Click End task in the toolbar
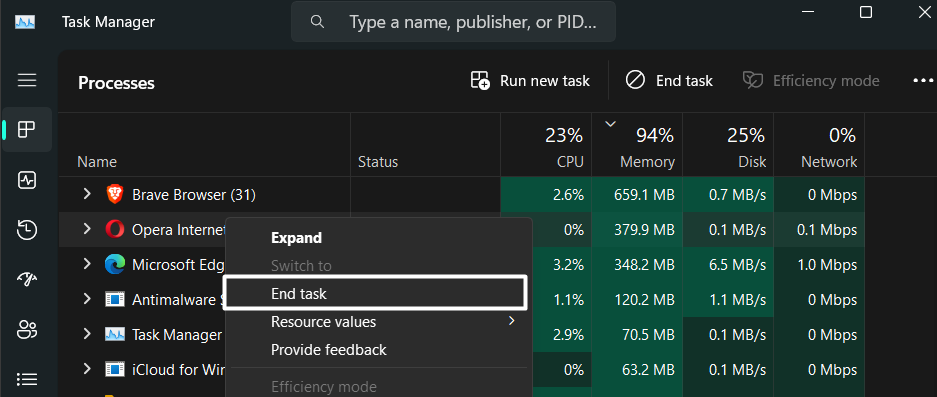The height and width of the screenshot is (397, 937). tap(669, 81)
